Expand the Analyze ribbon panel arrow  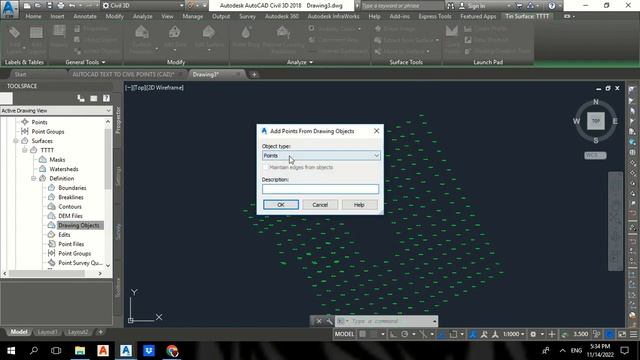click(300, 62)
